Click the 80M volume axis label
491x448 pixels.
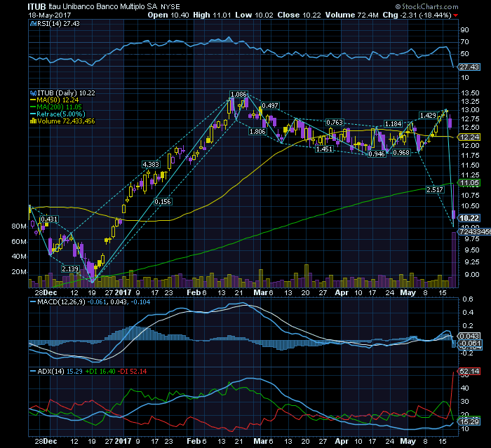click(x=19, y=226)
